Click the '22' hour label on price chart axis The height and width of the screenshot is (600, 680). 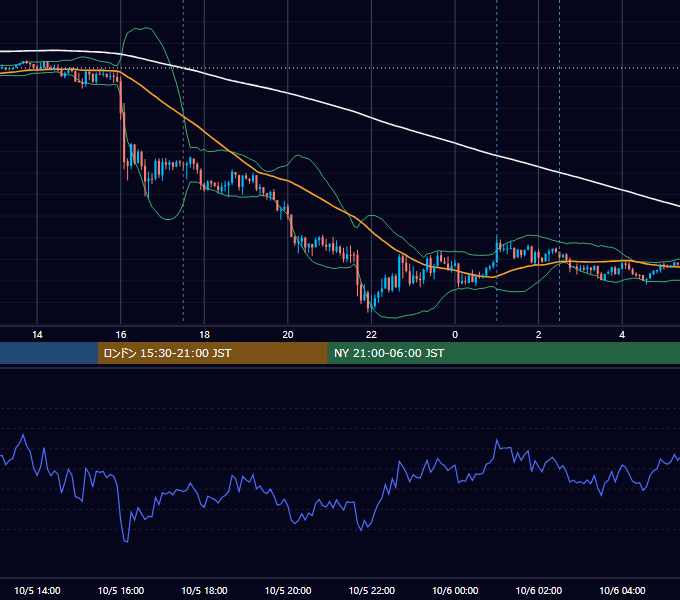pyautogui.click(x=371, y=335)
